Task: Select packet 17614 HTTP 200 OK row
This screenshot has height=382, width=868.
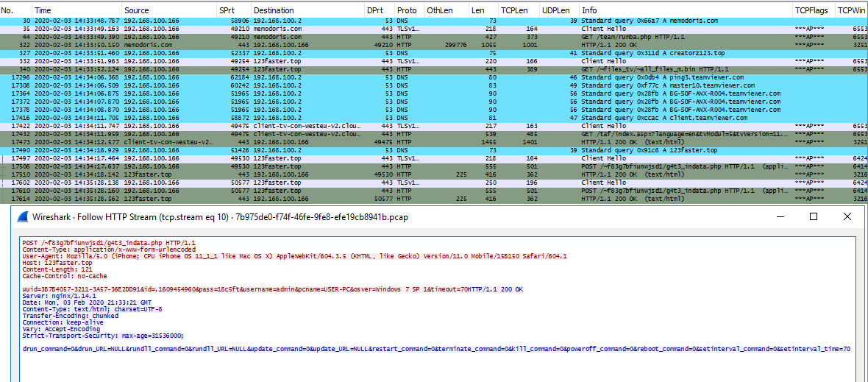Action: [x=434, y=199]
